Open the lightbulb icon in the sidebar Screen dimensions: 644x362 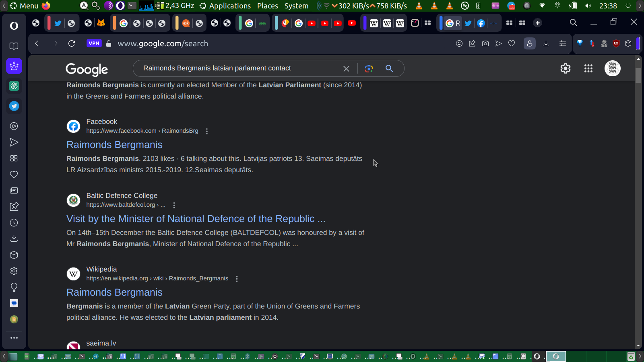click(x=14, y=287)
